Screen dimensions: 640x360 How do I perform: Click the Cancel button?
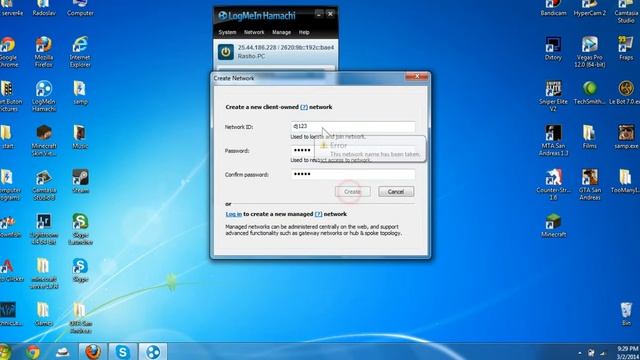[396, 191]
